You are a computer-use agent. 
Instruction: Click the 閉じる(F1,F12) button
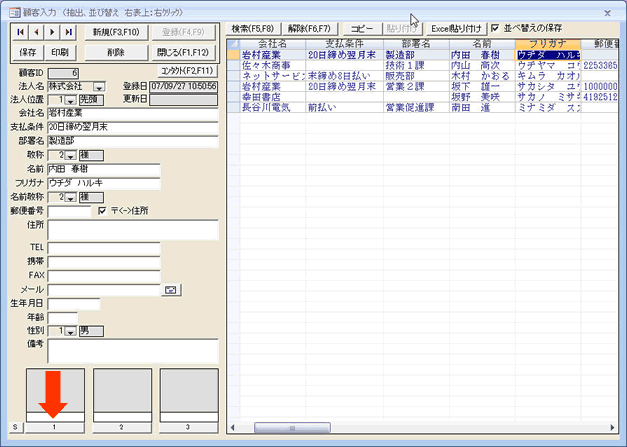point(183,52)
